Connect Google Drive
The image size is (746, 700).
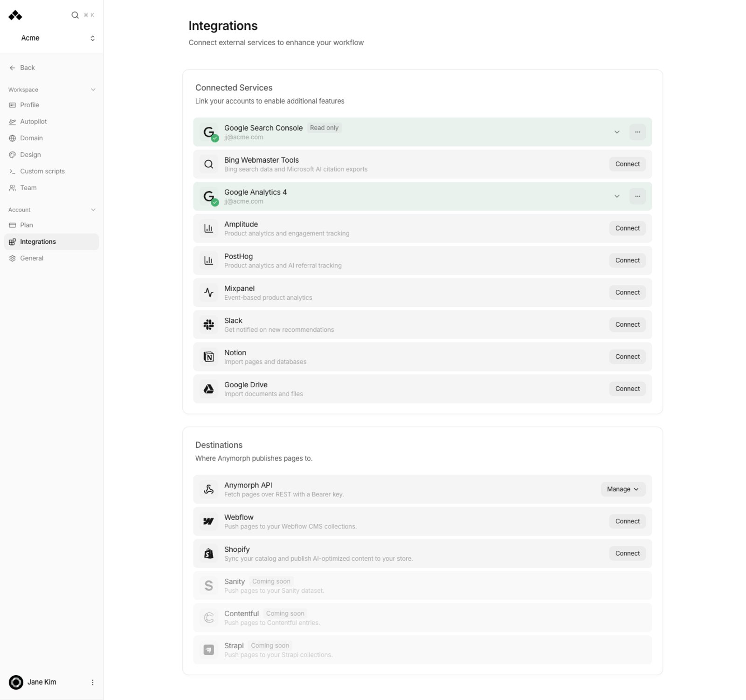tap(627, 389)
